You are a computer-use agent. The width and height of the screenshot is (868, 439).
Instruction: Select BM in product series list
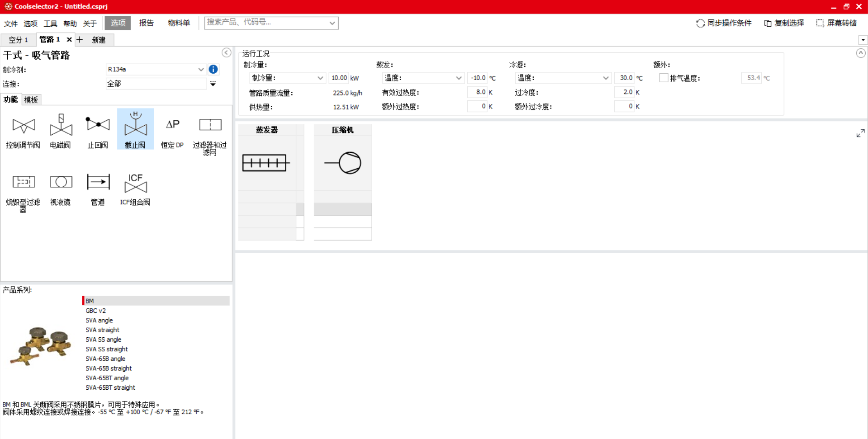(x=156, y=301)
